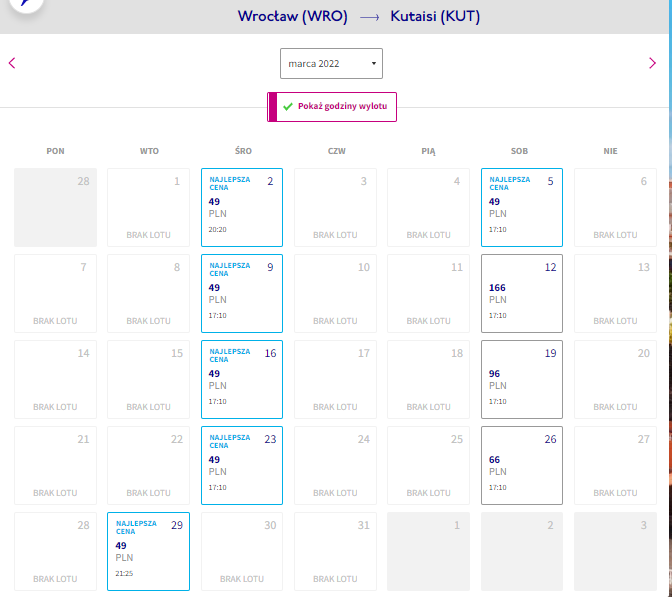Choose March 9 best price flight
Screen dimensions: 672x597
tap(242, 294)
